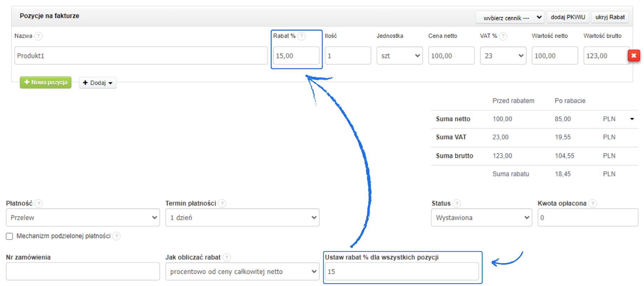The image size is (644, 286).
Task: Open the VAT % rate dropdown
Action: (503, 56)
